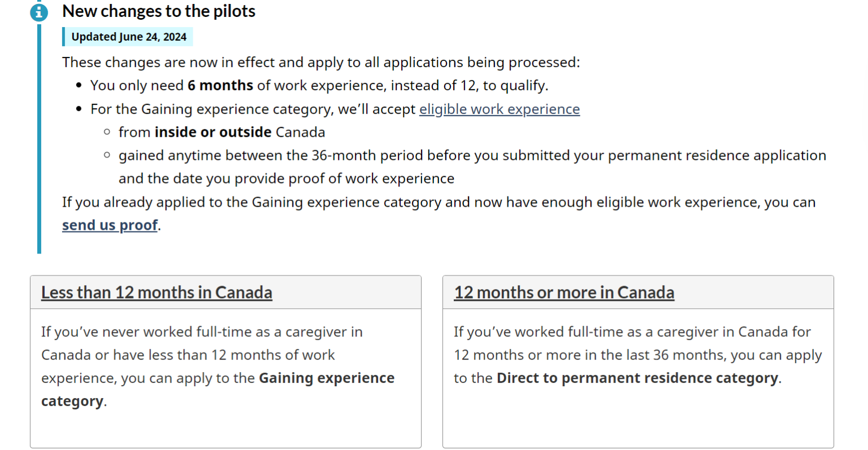
Task: Open the 12 months or more in Canada link
Action: [563, 292]
